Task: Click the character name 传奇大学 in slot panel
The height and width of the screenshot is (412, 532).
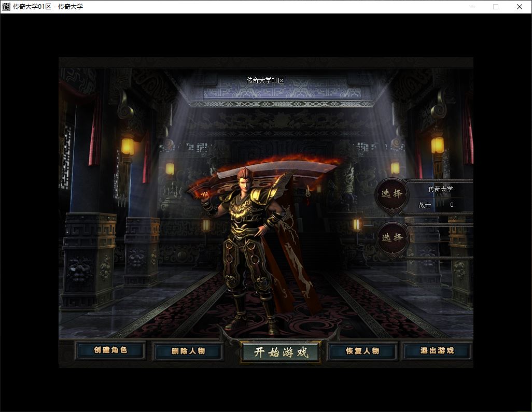Action: pyautogui.click(x=440, y=189)
